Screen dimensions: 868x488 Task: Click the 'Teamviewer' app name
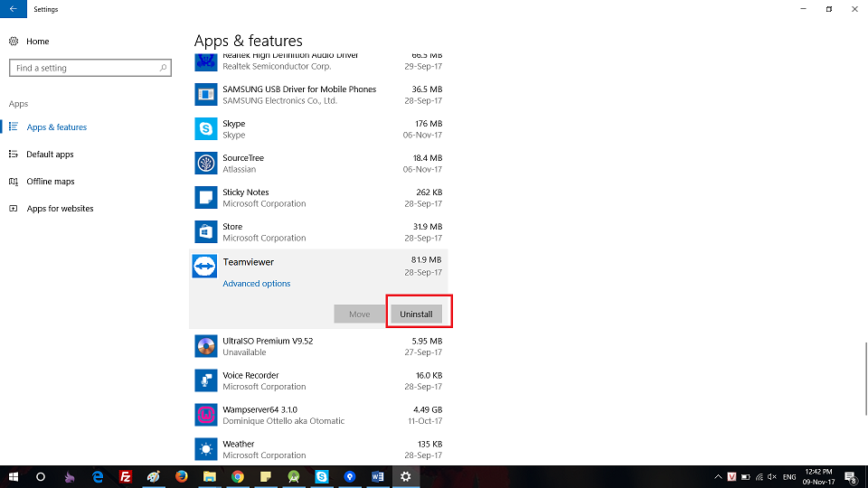249,262
